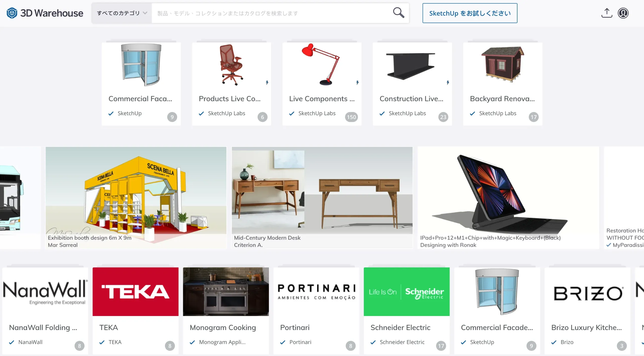Open the Schneider Electric collection link

point(400,327)
